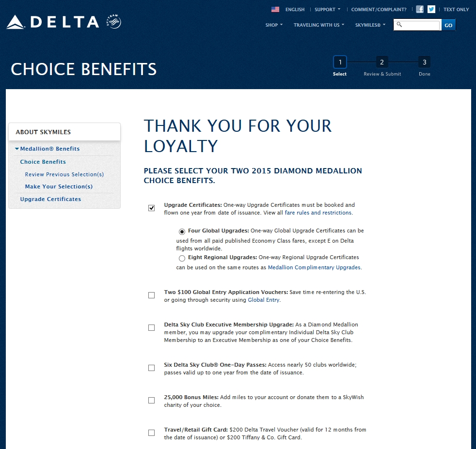This screenshot has width=476, height=449.
Task: Collapse the Medallion Benefits tree item
Action: pos(17,149)
